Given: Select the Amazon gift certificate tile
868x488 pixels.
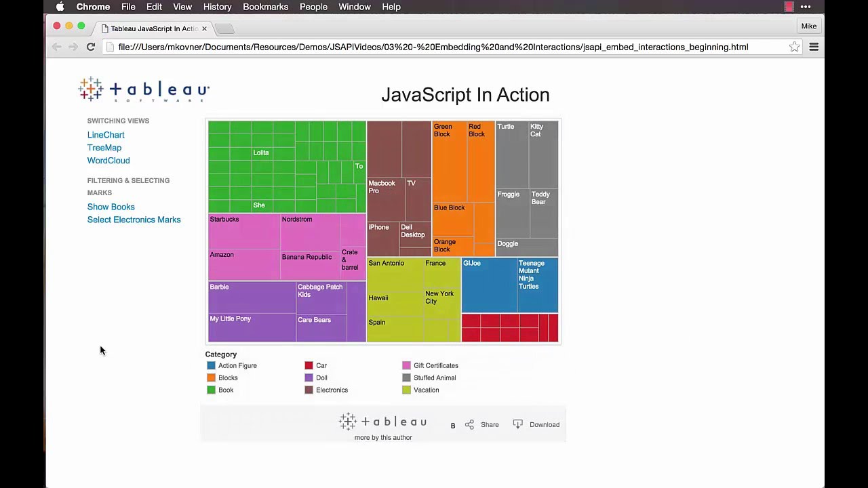Looking at the screenshot, I should (x=243, y=265).
